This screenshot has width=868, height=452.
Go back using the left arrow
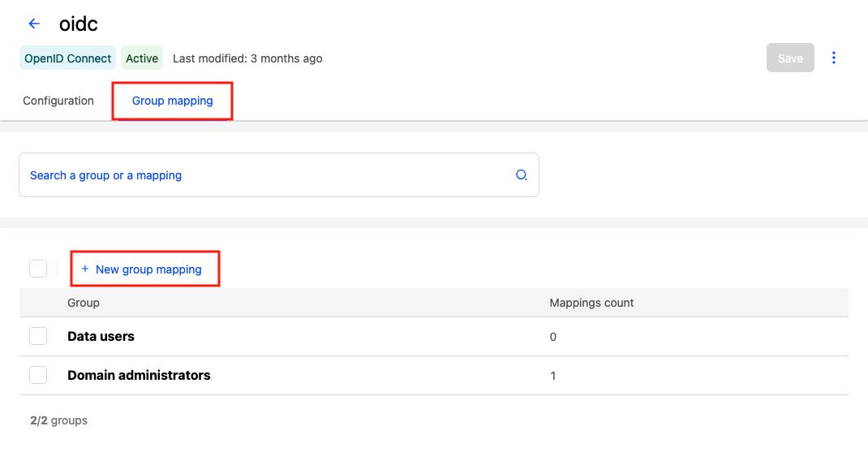pos(34,24)
